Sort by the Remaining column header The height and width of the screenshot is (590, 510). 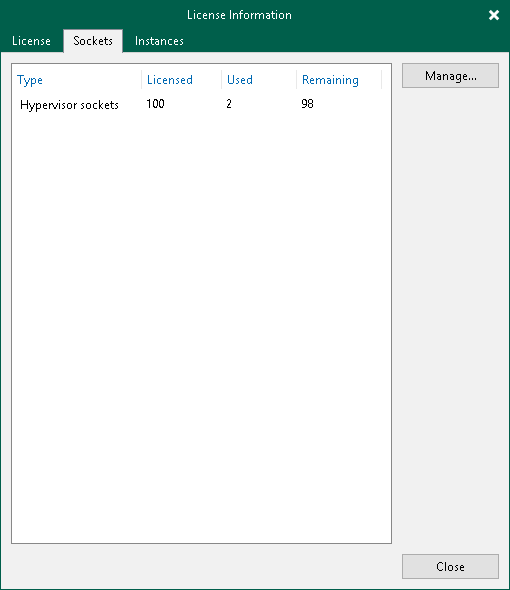tap(330, 80)
